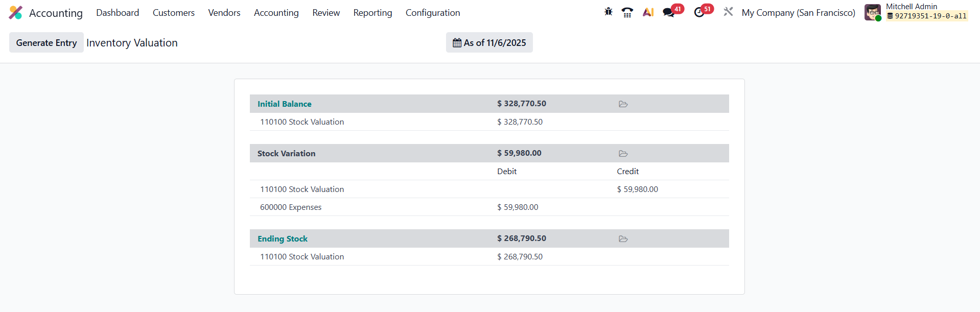Screen dimensions: 980x312
Task: Open the Customers menu
Action: click(173, 13)
